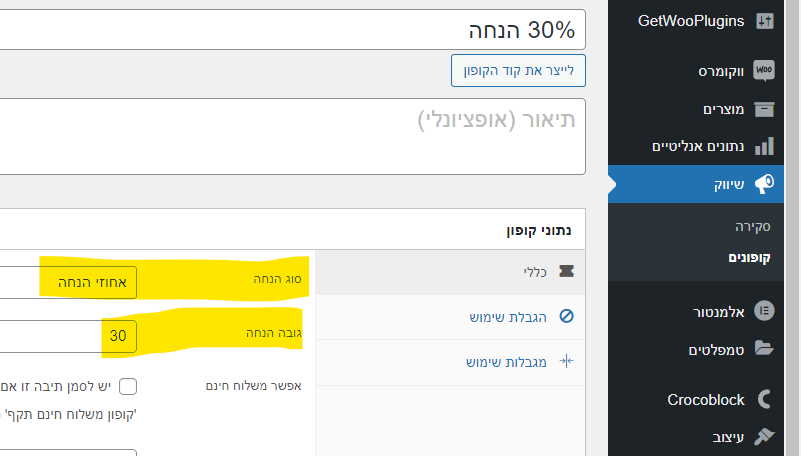Screen dimensions: 801x456
Task: Click the Crocoblock icon in sidebar
Action: pos(765,399)
